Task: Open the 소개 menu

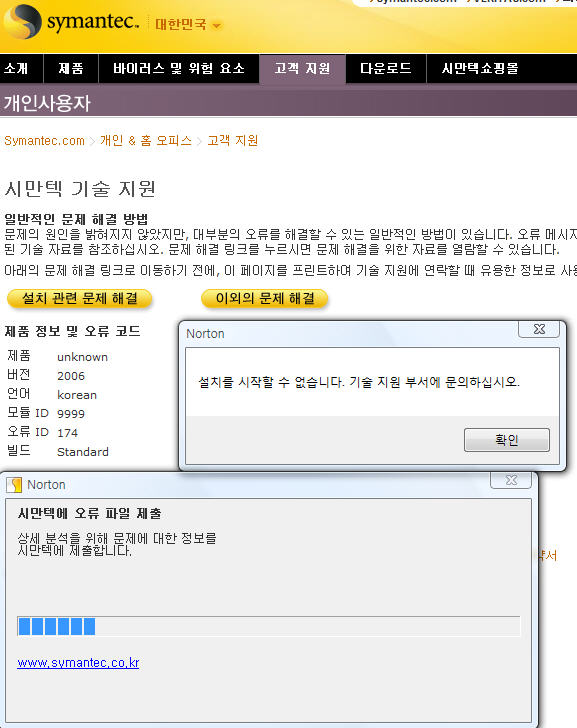Action: pos(16,69)
